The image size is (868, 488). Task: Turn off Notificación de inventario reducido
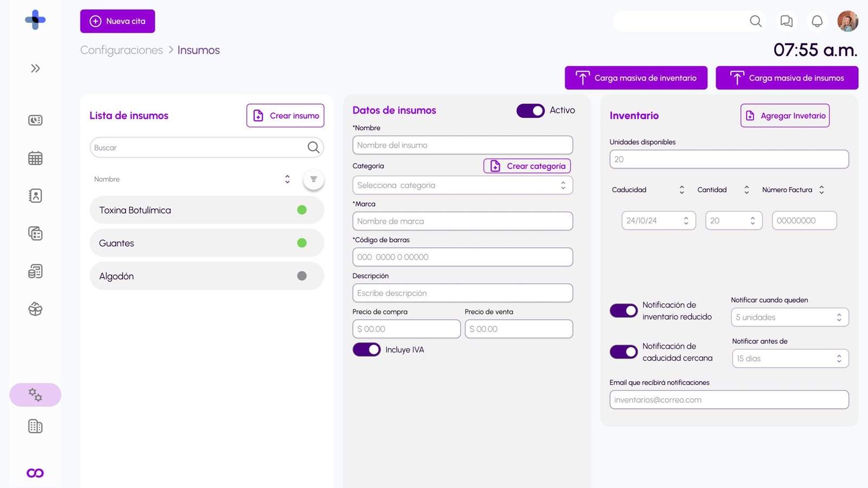tap(623, 310)
